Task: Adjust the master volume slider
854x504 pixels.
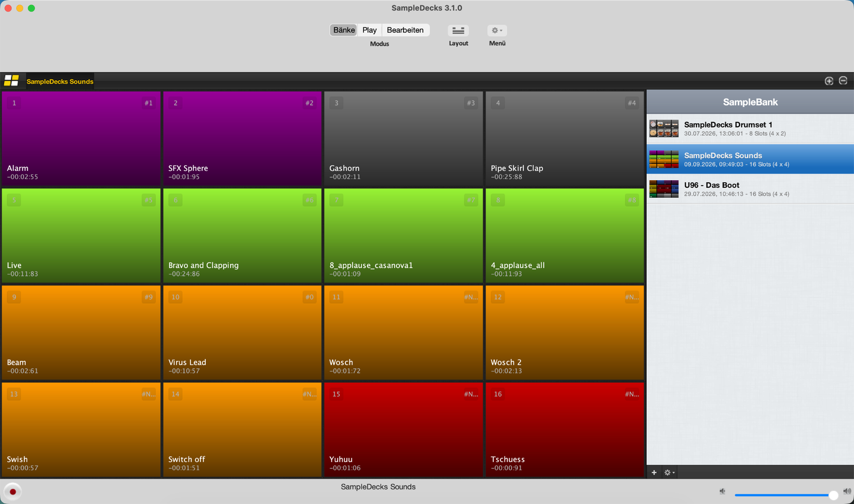Action: click(x=786, y=495)
